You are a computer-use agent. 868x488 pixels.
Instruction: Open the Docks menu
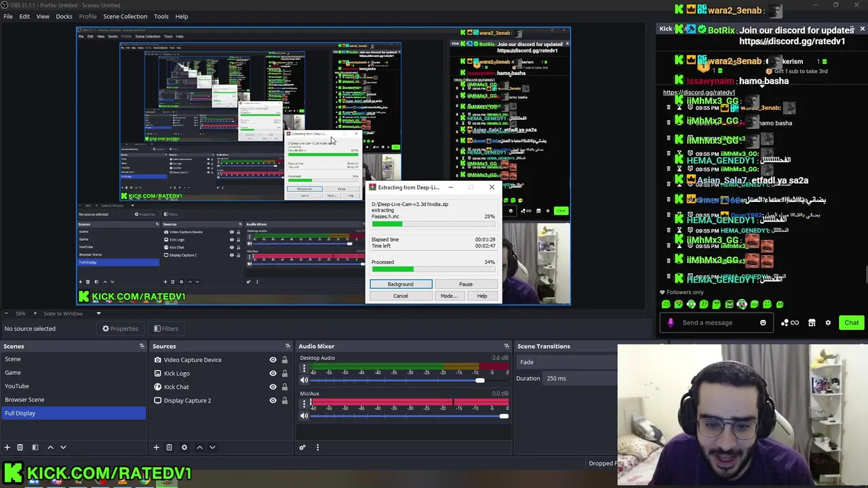64,16
